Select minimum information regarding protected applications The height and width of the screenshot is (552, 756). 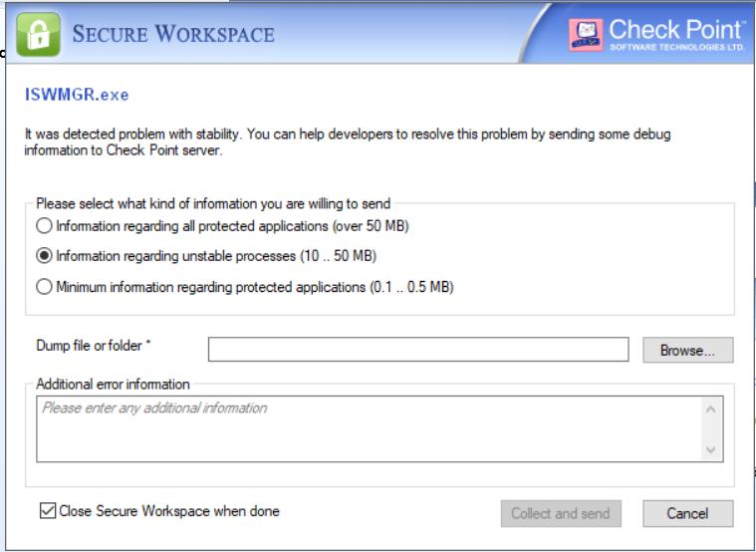[x=44, y=289]
